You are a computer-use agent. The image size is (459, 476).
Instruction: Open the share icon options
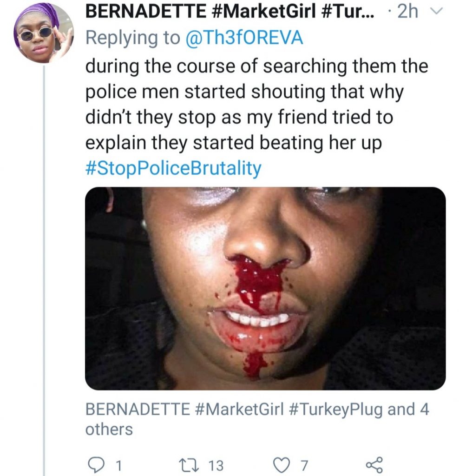point(374,464)
